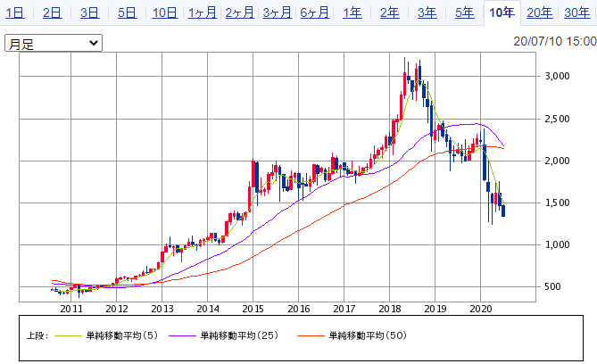The height and width of the screenshot is (364, 597).
Task: Click the 1,500 price axis label
Action: (557, 203)
